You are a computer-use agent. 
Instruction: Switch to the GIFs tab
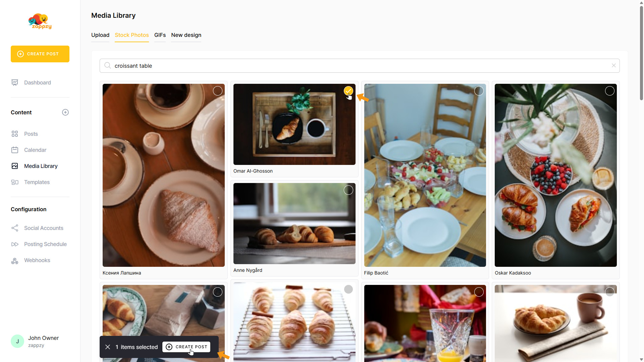click(x=160, y=35)
